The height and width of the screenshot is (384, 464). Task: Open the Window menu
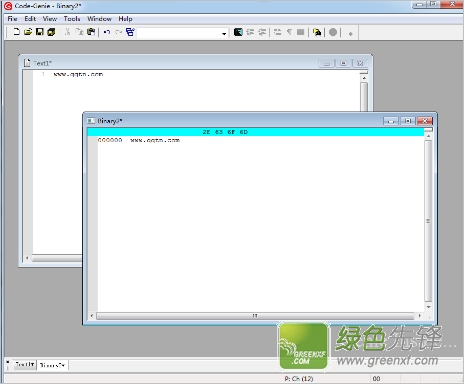(x=99, y=19)
